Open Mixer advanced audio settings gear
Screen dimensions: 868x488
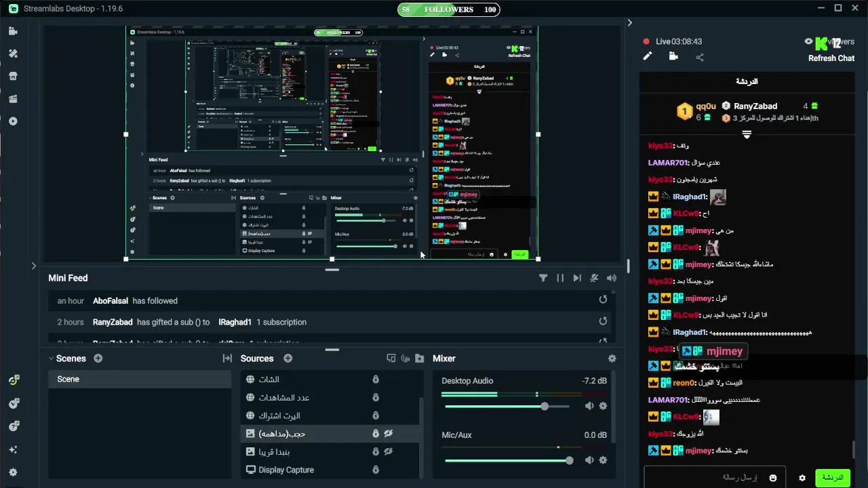(x=612, y=359)
